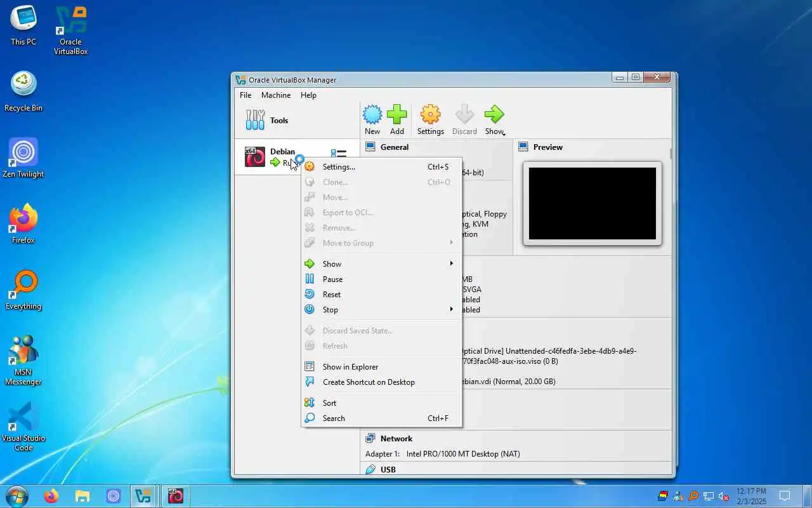Click the black VM preview thumbnail
The image size is (812, 508).
coord(593,203)
